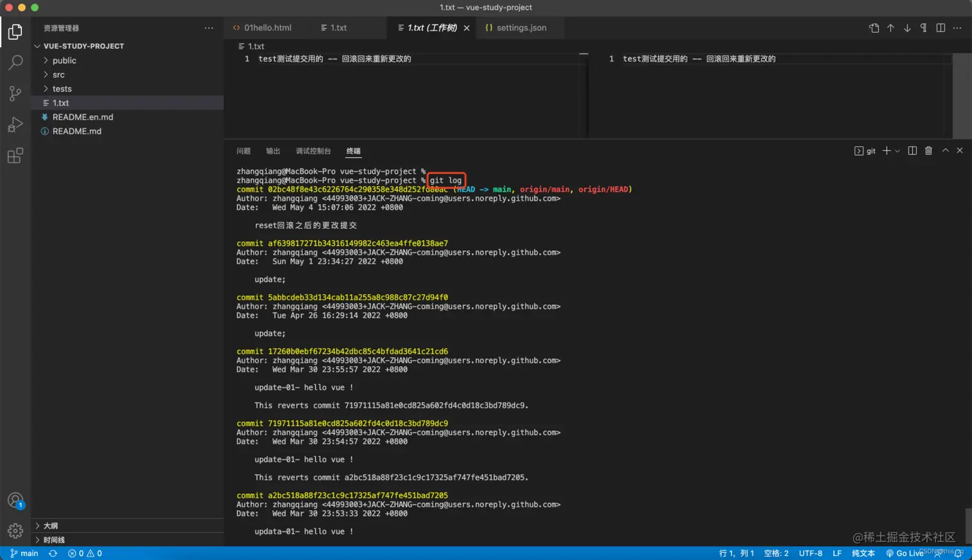Open the Explorer view in activity bar
Screen dimensions: 972x560
pos(15,32)
